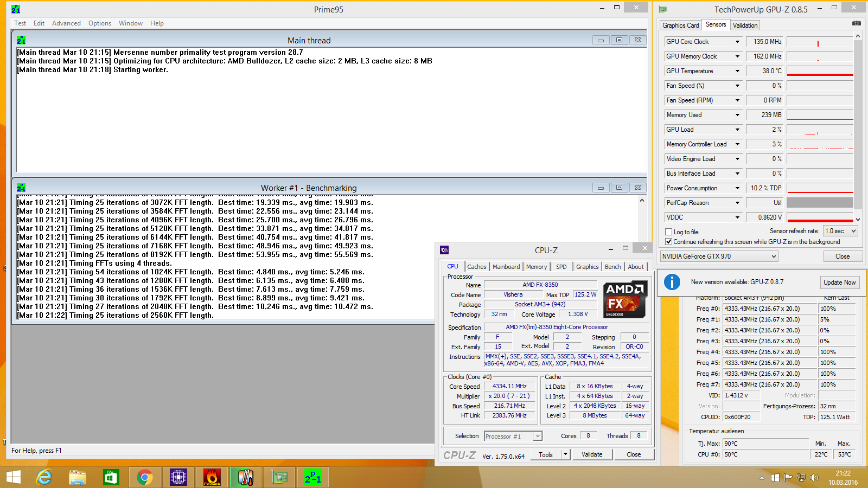Open the CPU-Z Tools dropdown arrow
The height and width of the screenshot is (488, 868).
pyautogui.click(x=565, y=454)
